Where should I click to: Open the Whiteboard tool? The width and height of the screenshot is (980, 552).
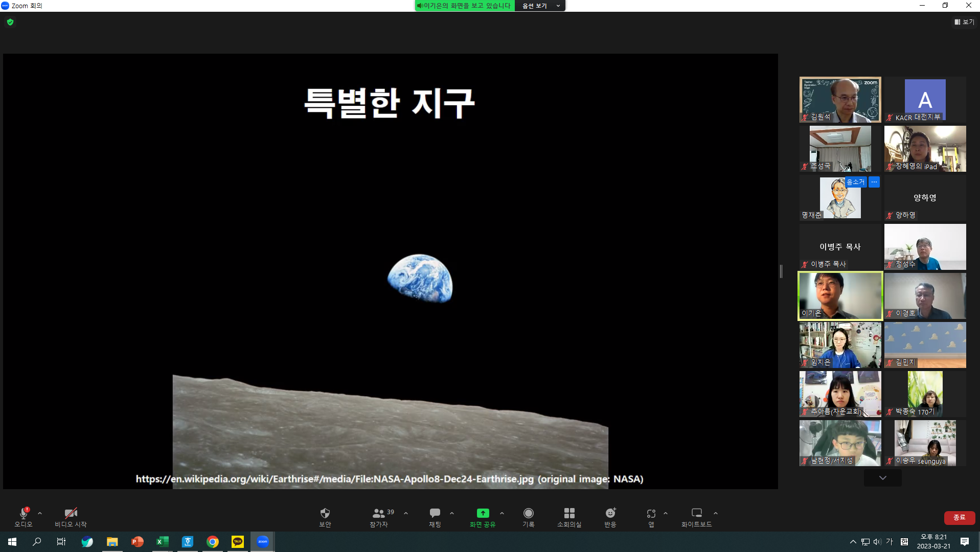697,513
